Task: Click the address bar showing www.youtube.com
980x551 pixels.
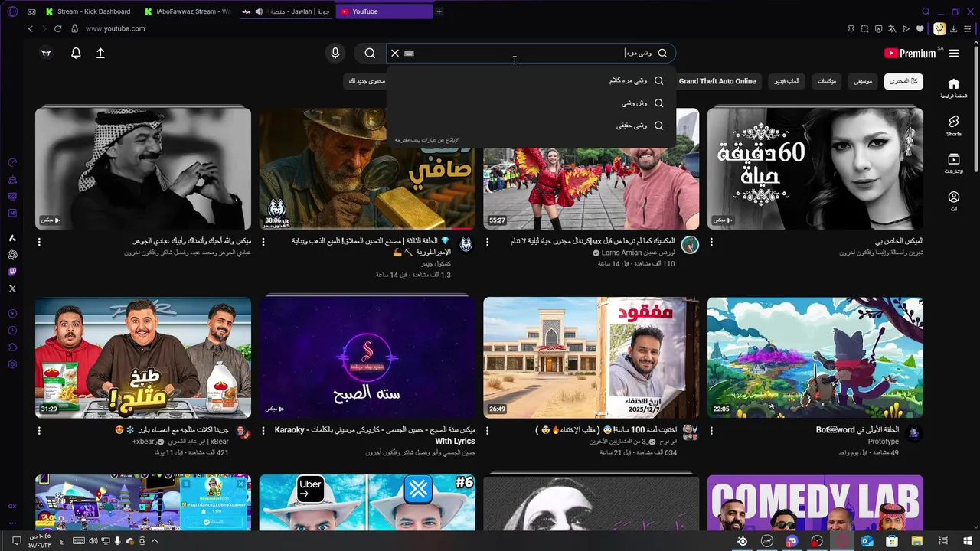Action: 115,28
